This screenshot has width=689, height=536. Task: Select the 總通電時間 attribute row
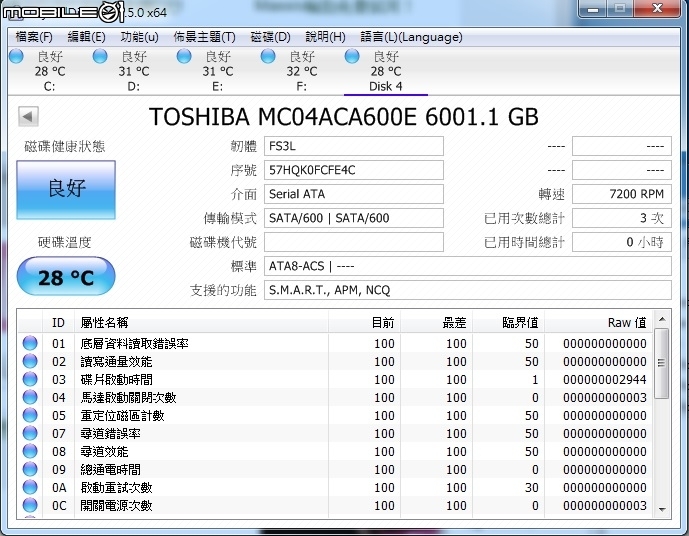pos(335,469)
